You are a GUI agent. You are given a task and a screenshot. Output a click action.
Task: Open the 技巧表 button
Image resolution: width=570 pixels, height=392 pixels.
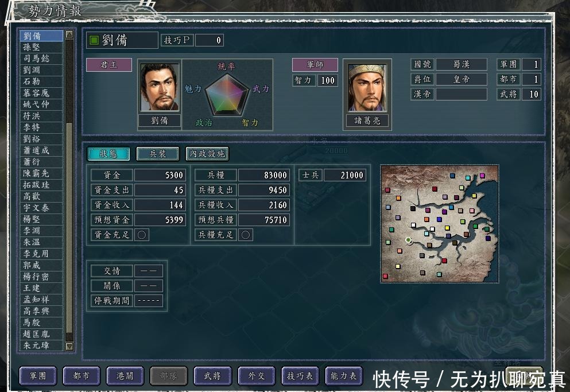pyautogui.click(x=300, y=376)
